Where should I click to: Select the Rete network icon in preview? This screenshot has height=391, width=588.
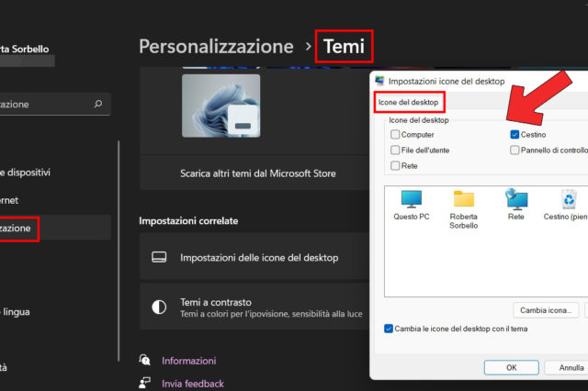click(x=516, y=205)
